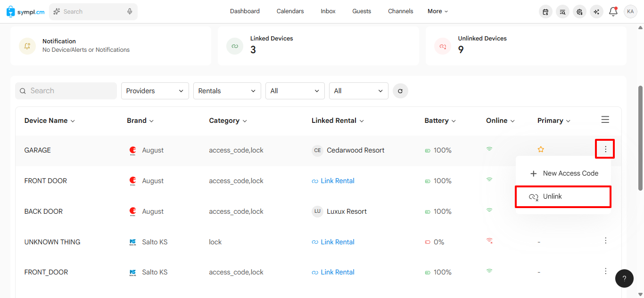Click Link Rental for August FRONT DOOR
The width and height of the screenshot is (644, 298).
click(x=333, y=181)
